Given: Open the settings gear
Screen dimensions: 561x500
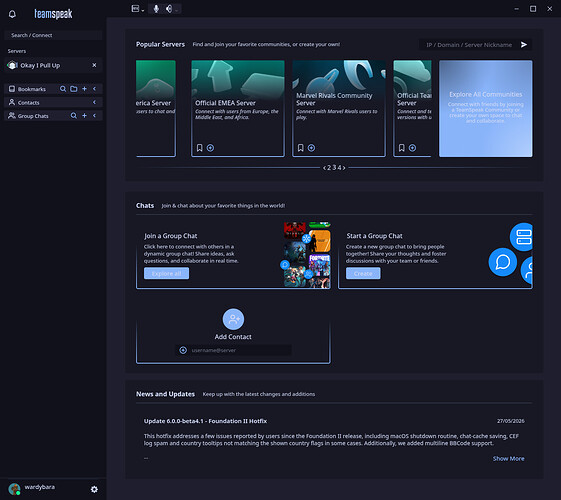Looking at the screenshot, I should [x=94, y=489].
